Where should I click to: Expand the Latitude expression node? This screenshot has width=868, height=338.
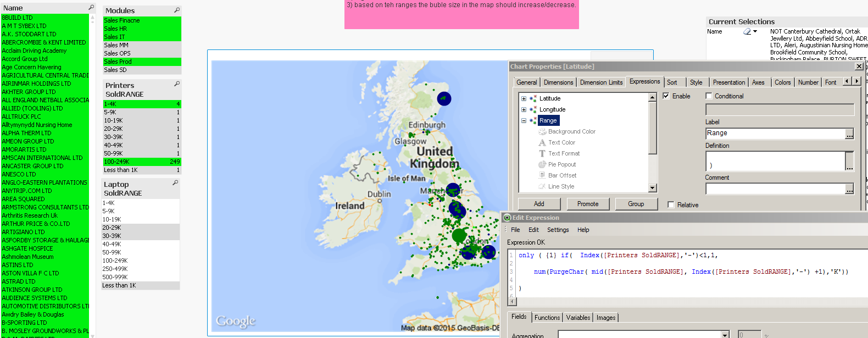524,99
